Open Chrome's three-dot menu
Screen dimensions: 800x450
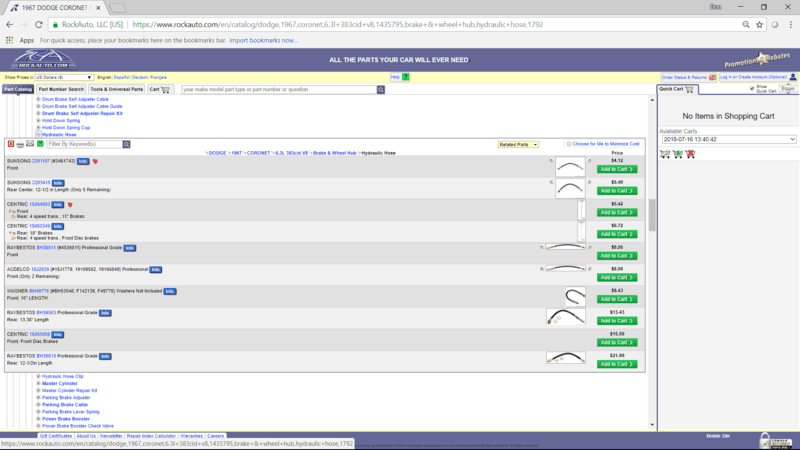point(791,24)
